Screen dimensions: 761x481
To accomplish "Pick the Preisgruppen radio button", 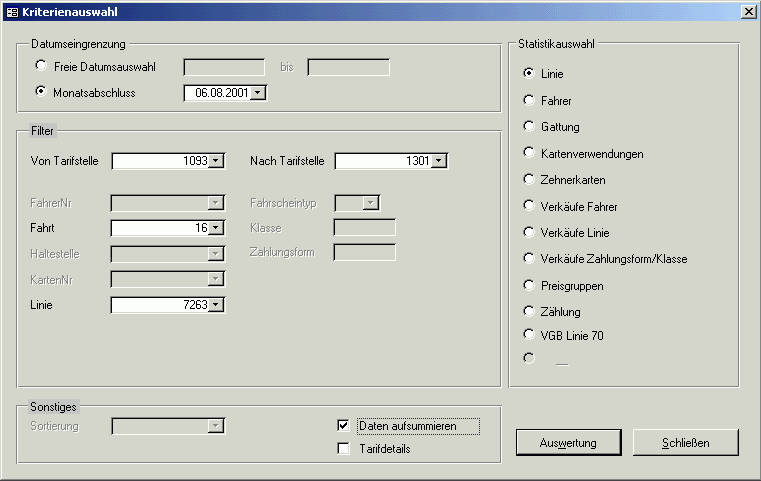I will 529,285.
